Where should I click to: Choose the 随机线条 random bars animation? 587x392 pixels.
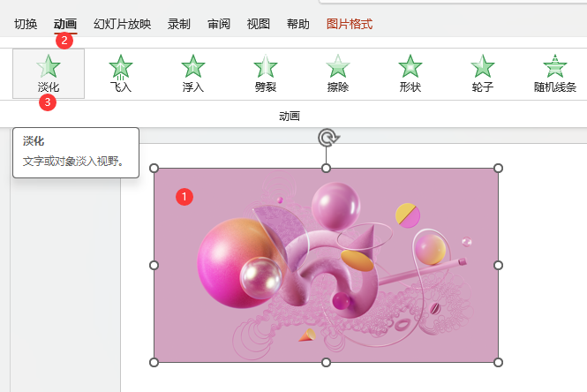pos(555,74)
